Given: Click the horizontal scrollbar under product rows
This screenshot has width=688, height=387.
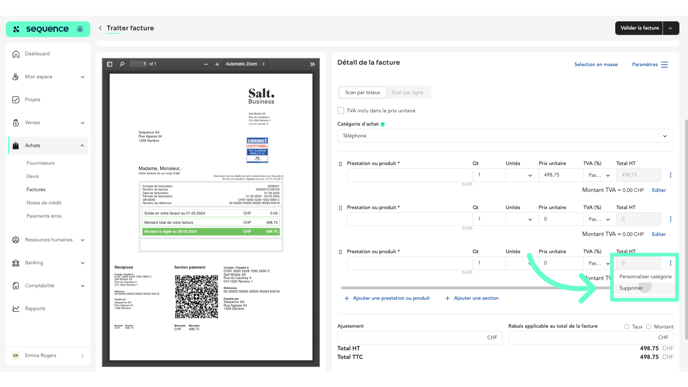Looking at the screenshot, I should pyautogui.click(x=476, y=288).
